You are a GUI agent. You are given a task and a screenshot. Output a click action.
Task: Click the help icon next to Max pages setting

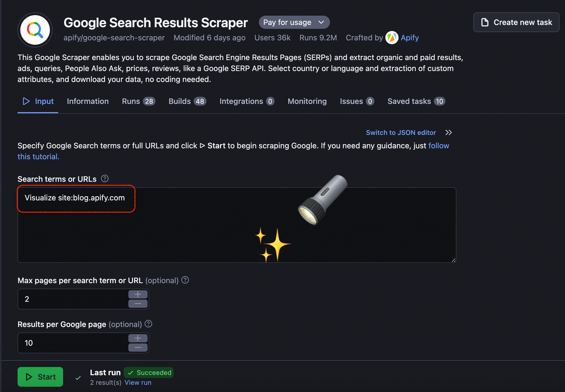185,280
